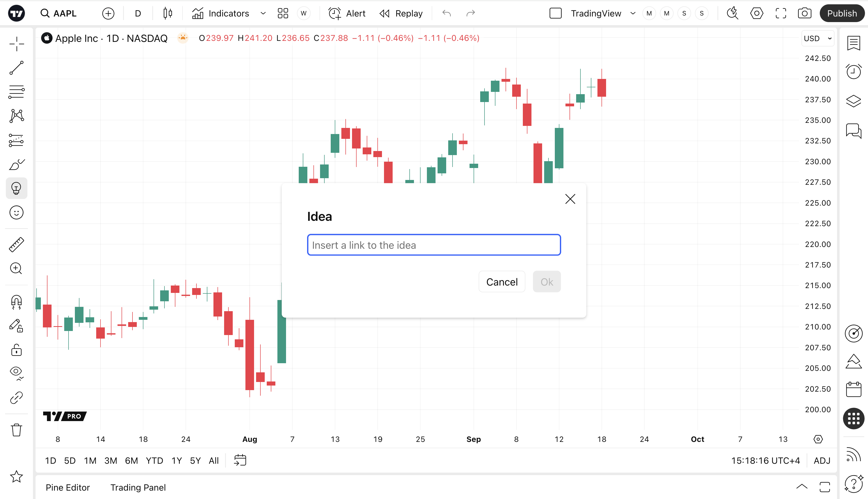Viewport: 868px width, 499px height.
Task: Select the ruler measure tool
Action: click(x=16, y=245)
